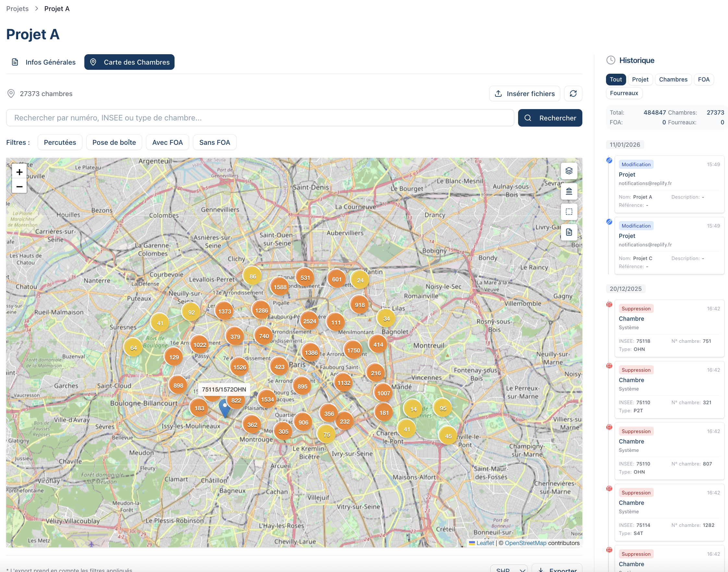Open the Projets breadcrumb link

coord(18,9)
